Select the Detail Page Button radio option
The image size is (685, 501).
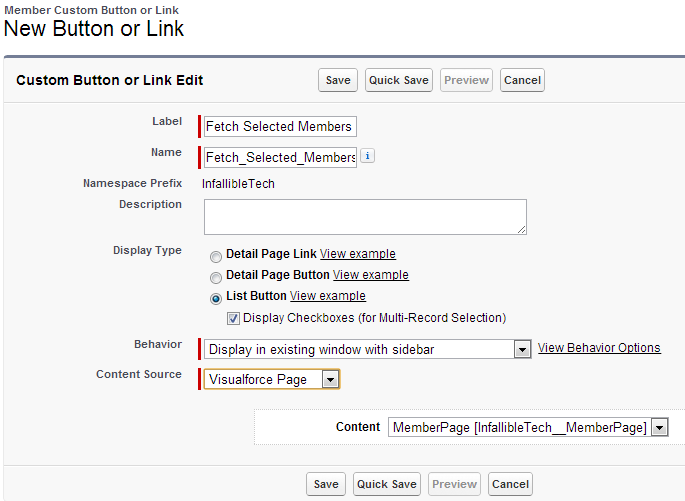tap(216, 276)
